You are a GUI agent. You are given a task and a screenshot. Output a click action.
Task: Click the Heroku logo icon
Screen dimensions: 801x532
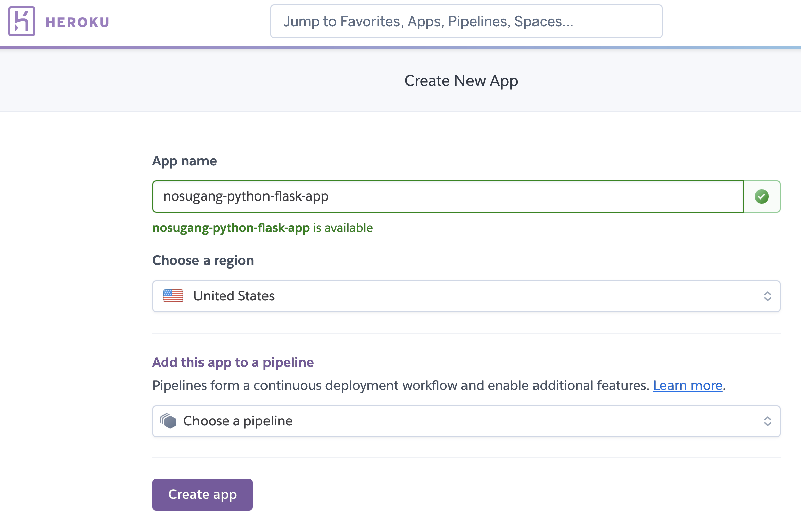(22, 21)
